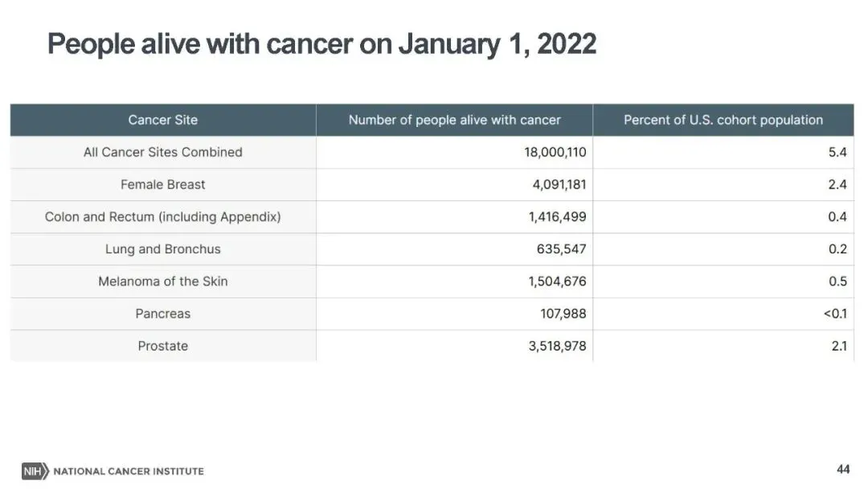This screenshot has height=489, width=868.
Task: Select the All Cancer Sites Combined row label
Action: pyautogui.click(x=162, y=152)
